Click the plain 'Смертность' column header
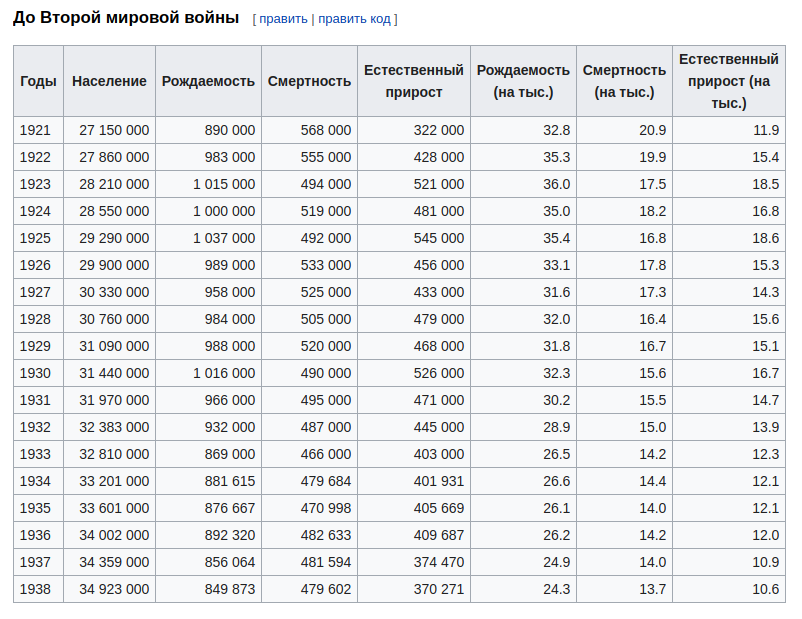The height and width of the screenshot is (619, 802). click(x=309, y=81)
